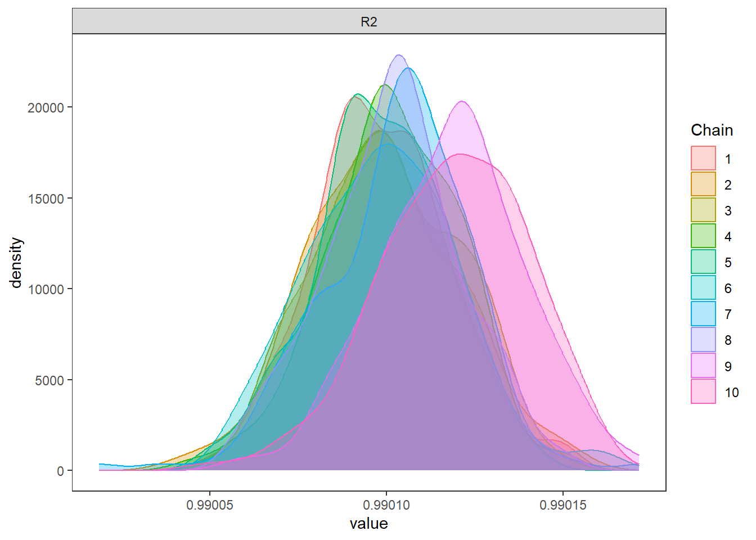Select the 0.99005 x-axis tick label

[210, 505]
